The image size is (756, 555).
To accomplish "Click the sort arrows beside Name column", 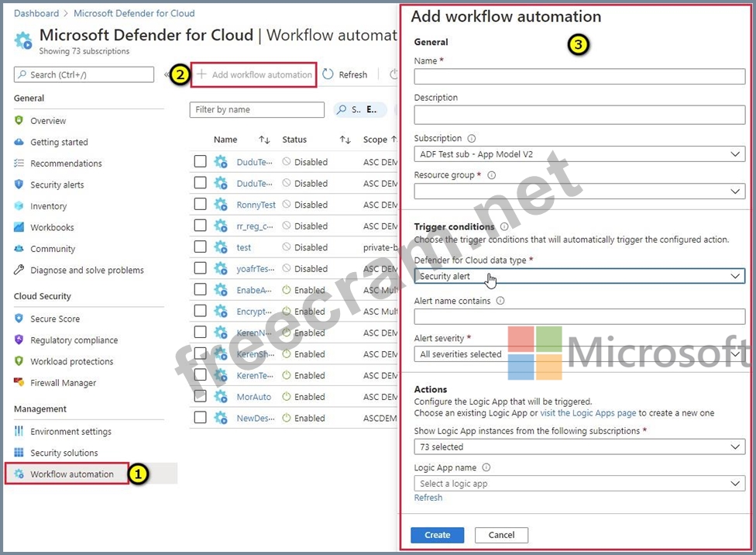I will (x=264, y=140).
